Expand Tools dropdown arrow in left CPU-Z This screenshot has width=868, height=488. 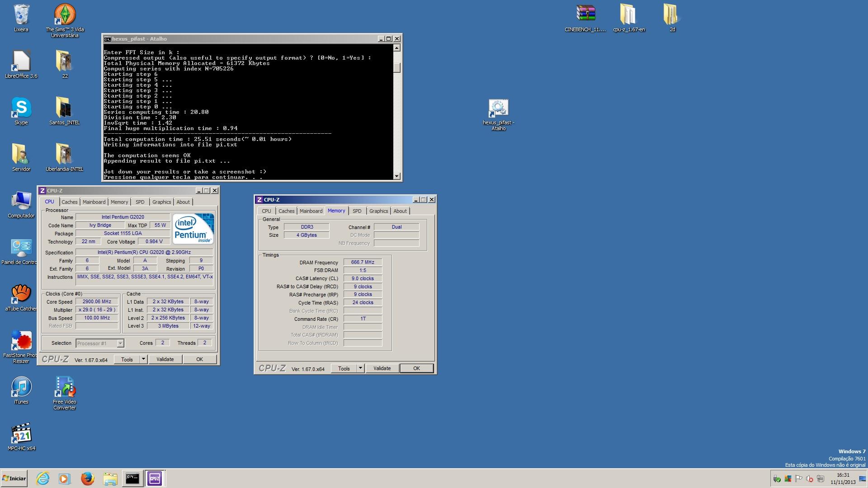point(143,359)
